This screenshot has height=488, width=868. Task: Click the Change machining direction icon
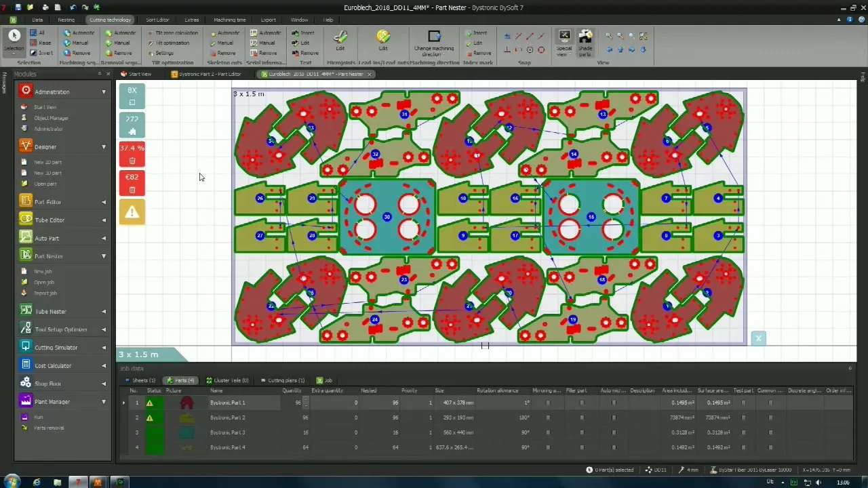(x=434, y=36)
